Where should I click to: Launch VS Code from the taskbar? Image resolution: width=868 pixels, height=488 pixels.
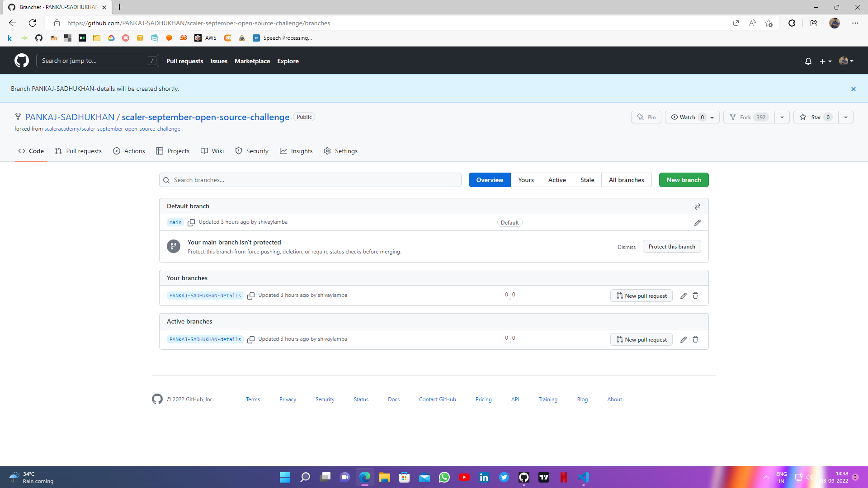pos(584,477)
